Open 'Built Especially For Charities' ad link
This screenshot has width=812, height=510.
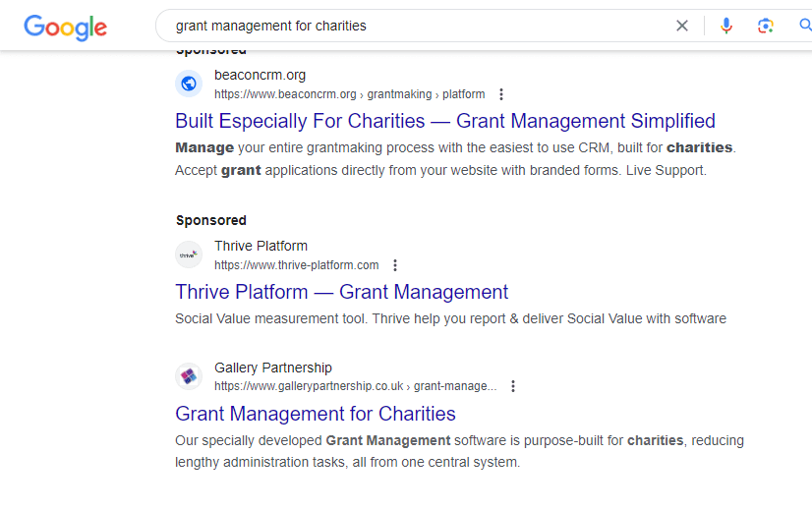(x=445, y=121)
